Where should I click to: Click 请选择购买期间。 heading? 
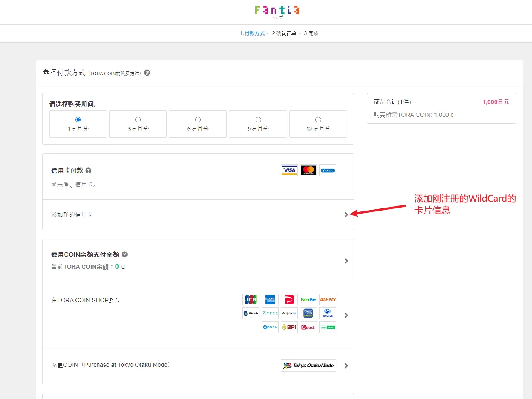click(x=73, y=104)
